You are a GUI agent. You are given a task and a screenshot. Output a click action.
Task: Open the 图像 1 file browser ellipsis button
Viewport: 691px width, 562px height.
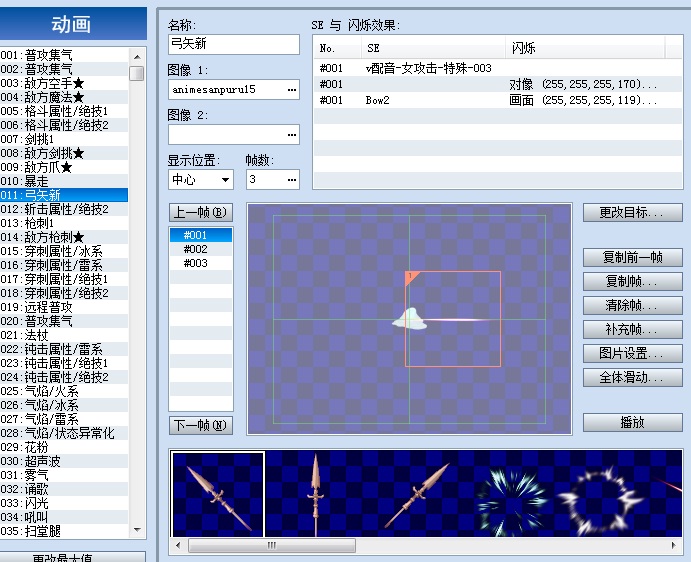[292, 89]
